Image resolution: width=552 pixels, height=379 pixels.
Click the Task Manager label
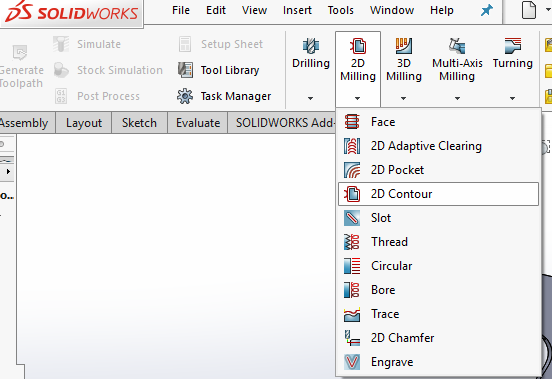point(236,96)
